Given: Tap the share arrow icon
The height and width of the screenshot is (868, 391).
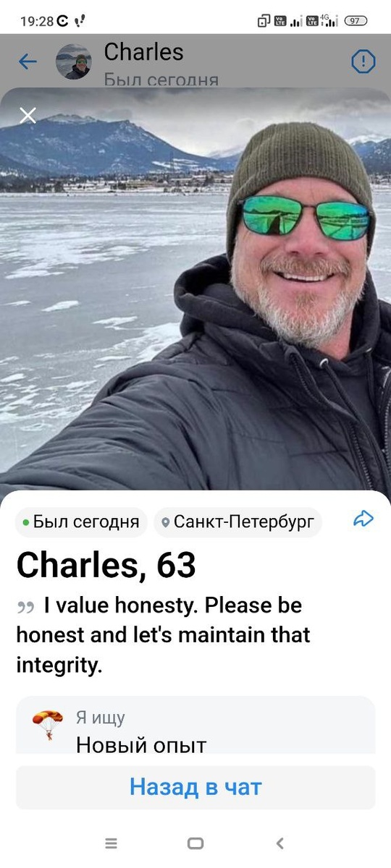Looking at the screenshot, I should coord(363,519).
